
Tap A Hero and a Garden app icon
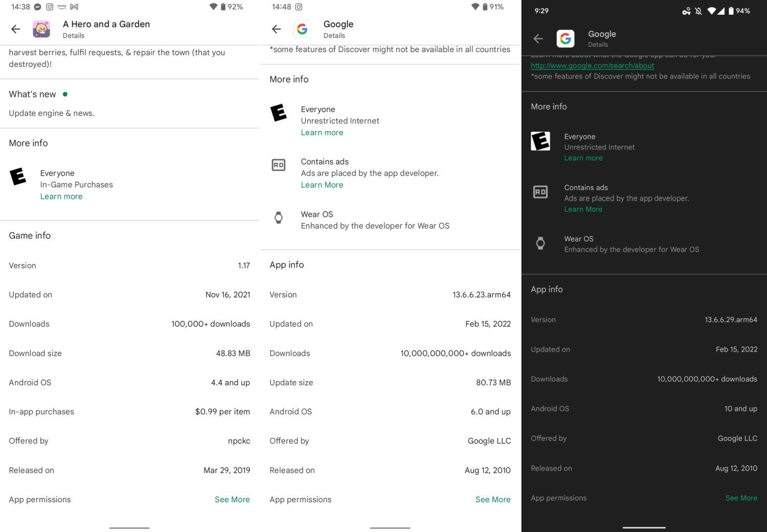coord(41,29)
